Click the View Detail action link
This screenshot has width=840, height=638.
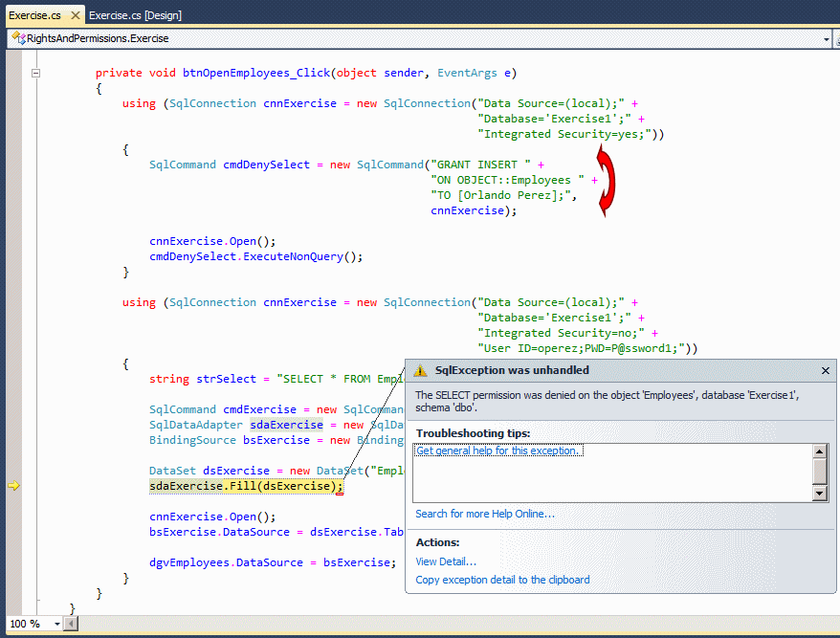(x=446, y=561)
